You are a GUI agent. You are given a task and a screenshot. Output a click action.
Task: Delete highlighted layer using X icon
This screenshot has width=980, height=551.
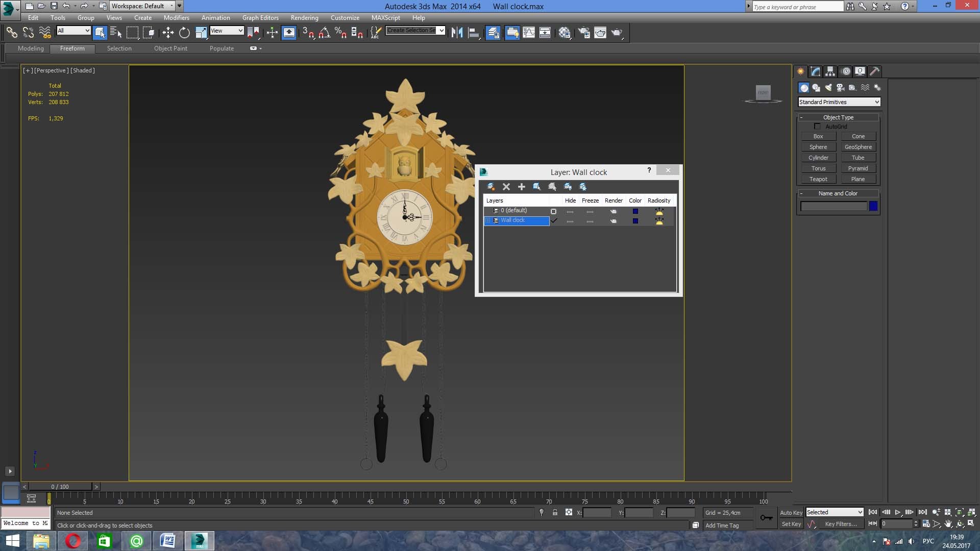click(x=506, y=187)
